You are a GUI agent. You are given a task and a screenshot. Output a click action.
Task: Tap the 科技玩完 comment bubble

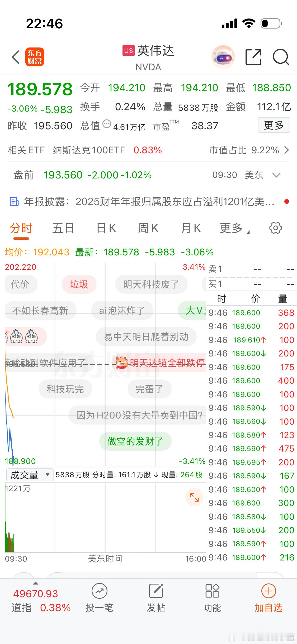click(x=65, y=389)
